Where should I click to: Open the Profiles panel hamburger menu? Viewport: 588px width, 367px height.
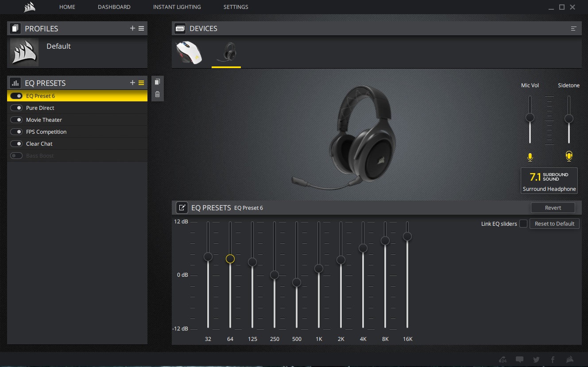[141, 28]
